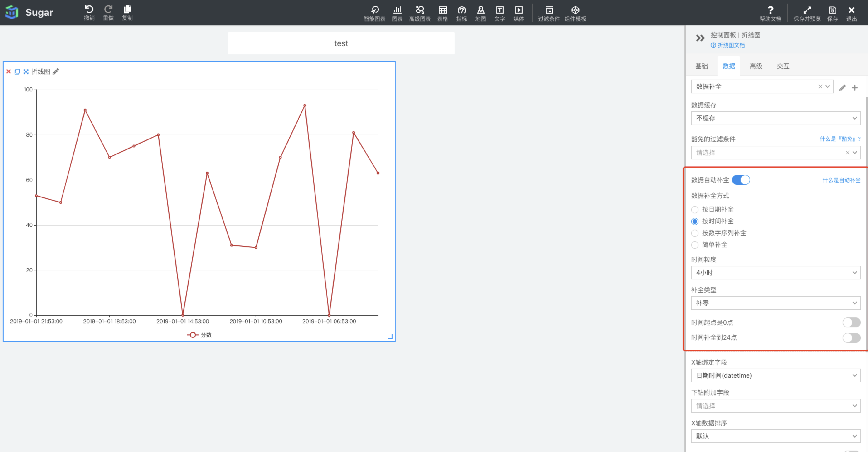Open the 数据补全 data model dropdown
This screenshot has height=452, width=868.
tap(762, 87)
